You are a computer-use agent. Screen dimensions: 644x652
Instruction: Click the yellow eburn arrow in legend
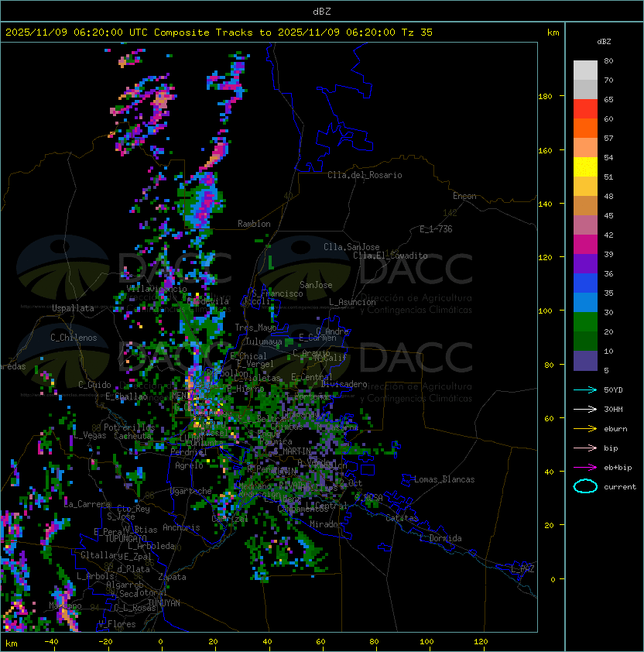pos(585,429)
